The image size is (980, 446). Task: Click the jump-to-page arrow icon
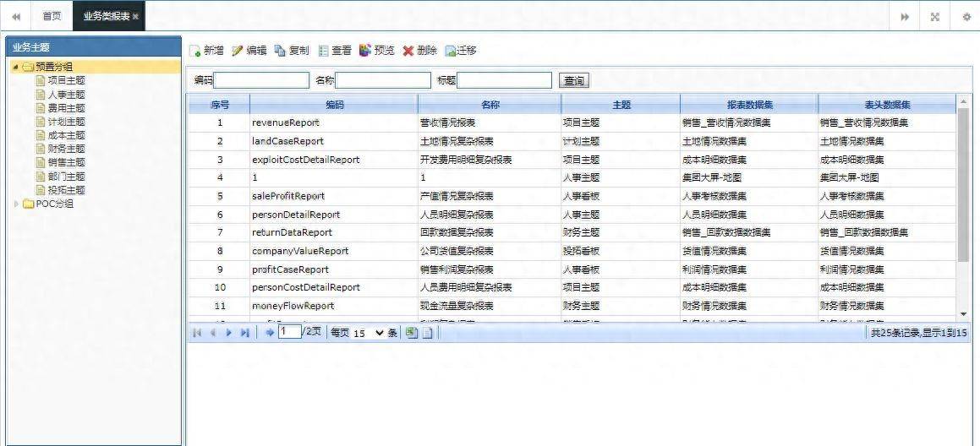tap(270, 333)
